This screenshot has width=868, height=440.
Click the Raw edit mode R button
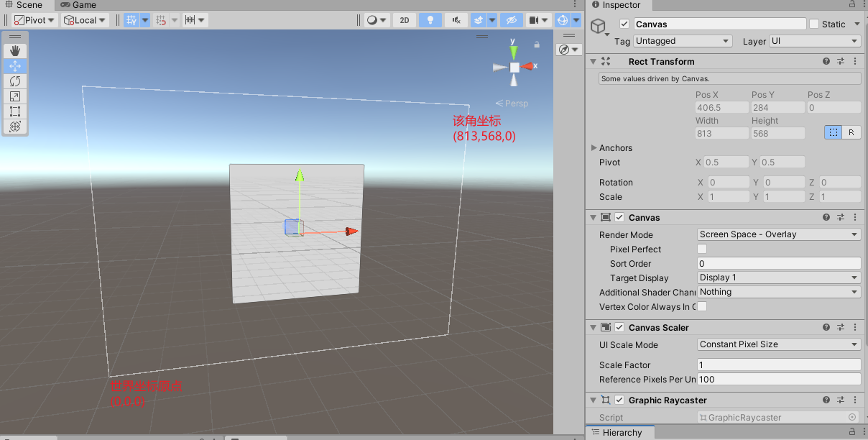tap(851, 132)
